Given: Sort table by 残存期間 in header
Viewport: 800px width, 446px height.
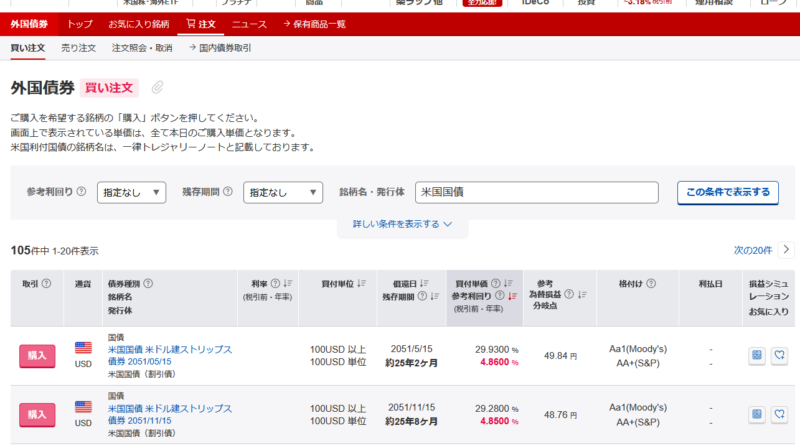Looking at the screenshot, I should pyautogui.click(x=435, y=296).
